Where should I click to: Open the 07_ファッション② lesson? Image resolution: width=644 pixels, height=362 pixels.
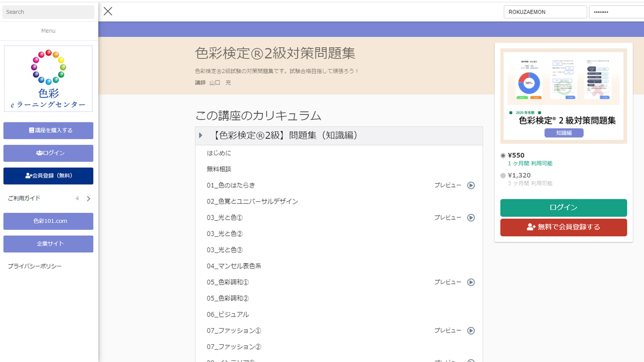point(234,346)
